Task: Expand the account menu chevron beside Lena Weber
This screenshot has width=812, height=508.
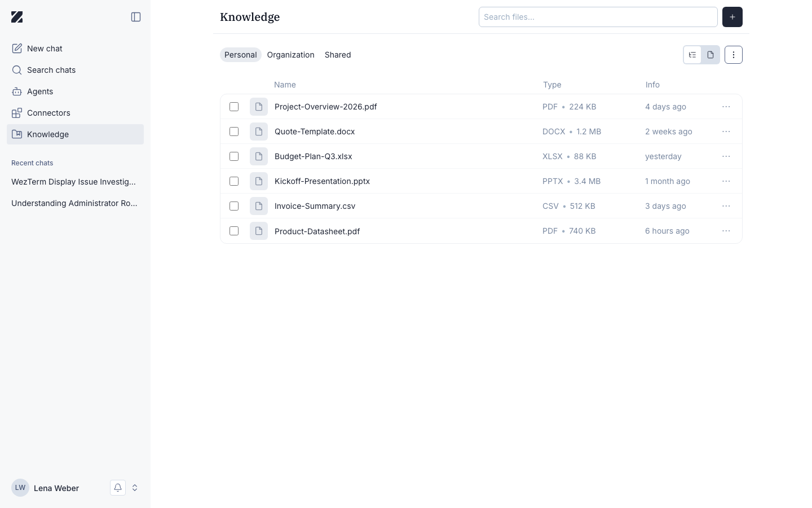Action: 135,488
